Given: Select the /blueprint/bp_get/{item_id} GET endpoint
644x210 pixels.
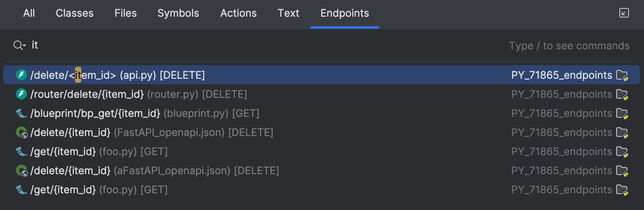Looking at the screenshot, I should (145, 113).
